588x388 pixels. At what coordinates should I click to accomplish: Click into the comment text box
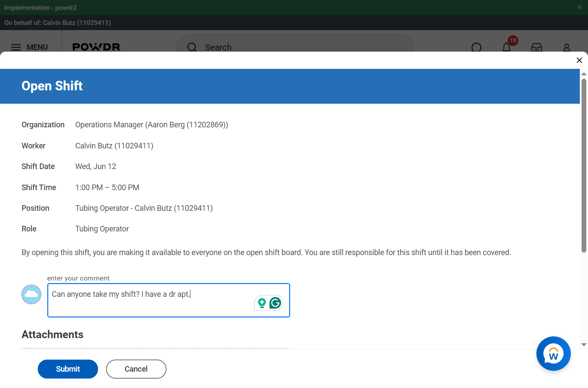pyautogui.click(x=168, y=300)
